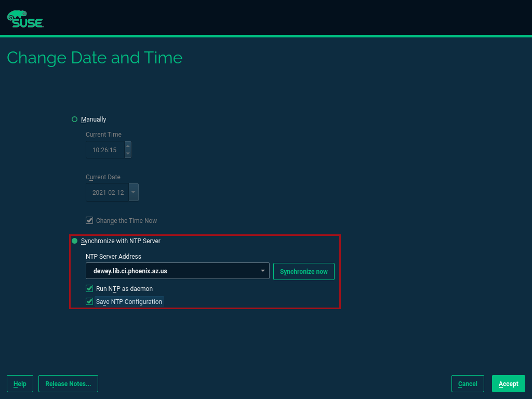Decrement the time using the spinner down arrow
Image resolution: width=532 pixels, height=399 pixels.
click(x=128, y=153)
